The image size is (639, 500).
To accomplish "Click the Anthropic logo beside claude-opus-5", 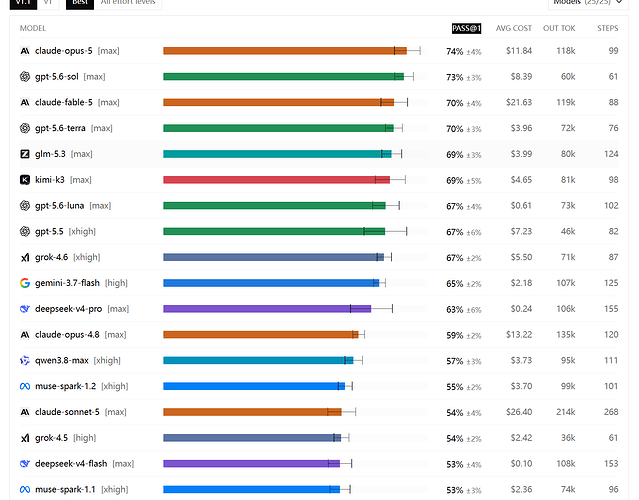I will [25, 51].
